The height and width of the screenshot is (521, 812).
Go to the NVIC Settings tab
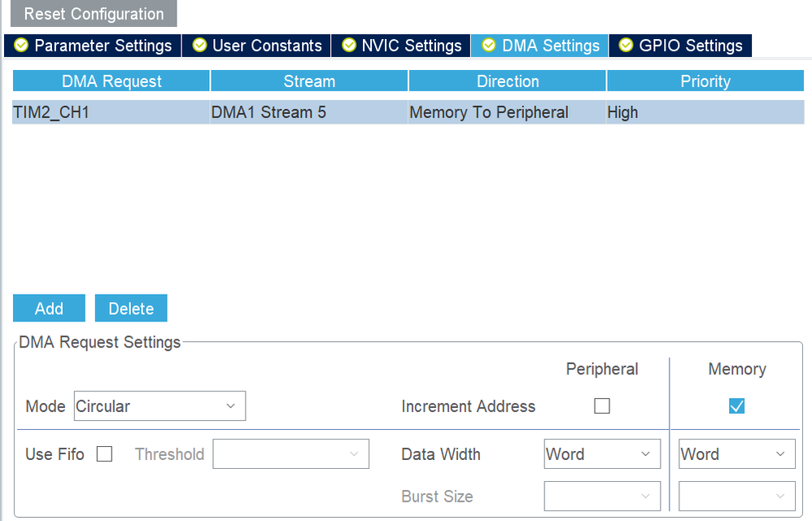[411, 46]
